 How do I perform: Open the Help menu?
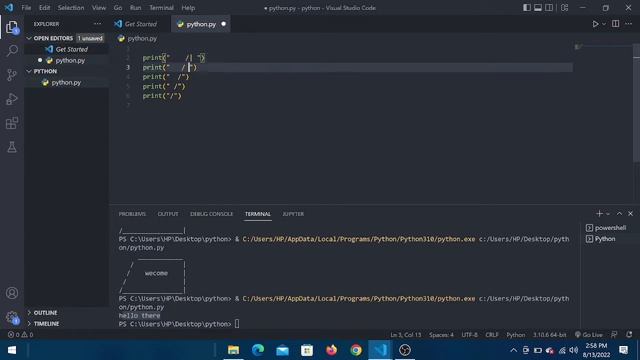(188, 8)
